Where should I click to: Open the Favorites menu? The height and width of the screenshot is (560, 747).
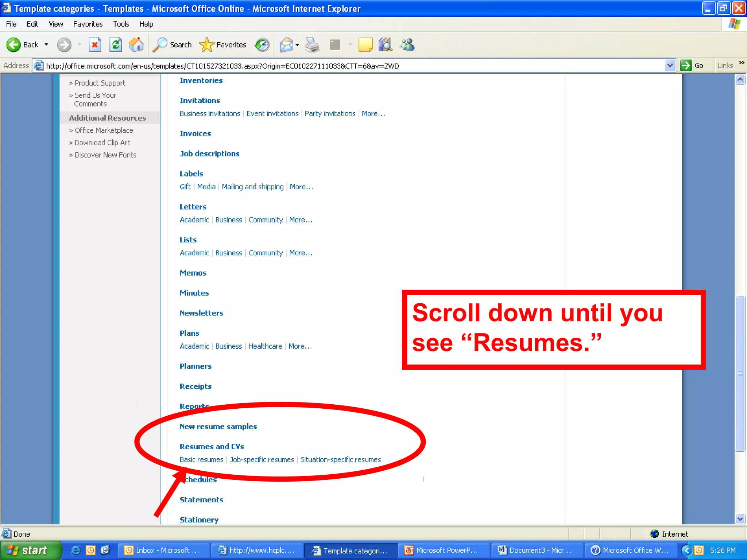point(88,24)
